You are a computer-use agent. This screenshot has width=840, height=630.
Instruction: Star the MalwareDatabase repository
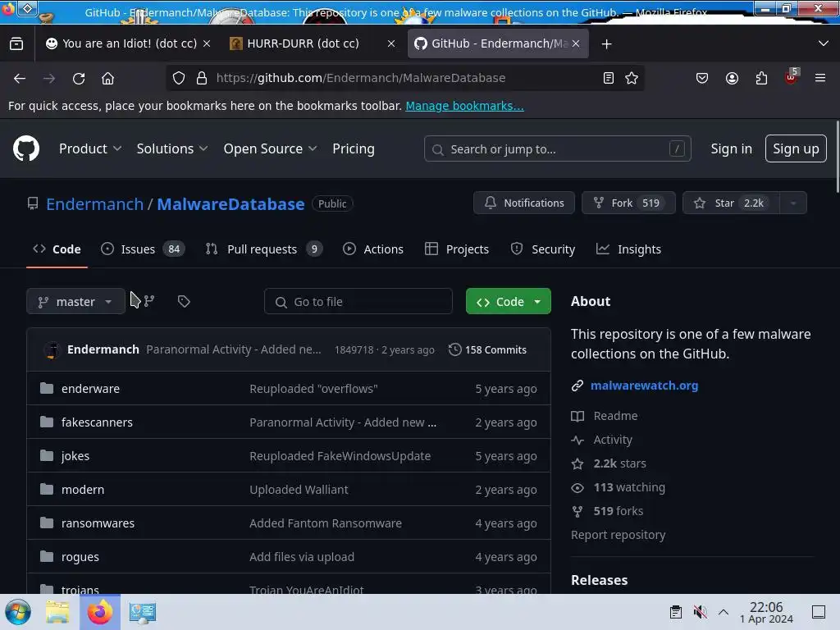pos(731,203)
